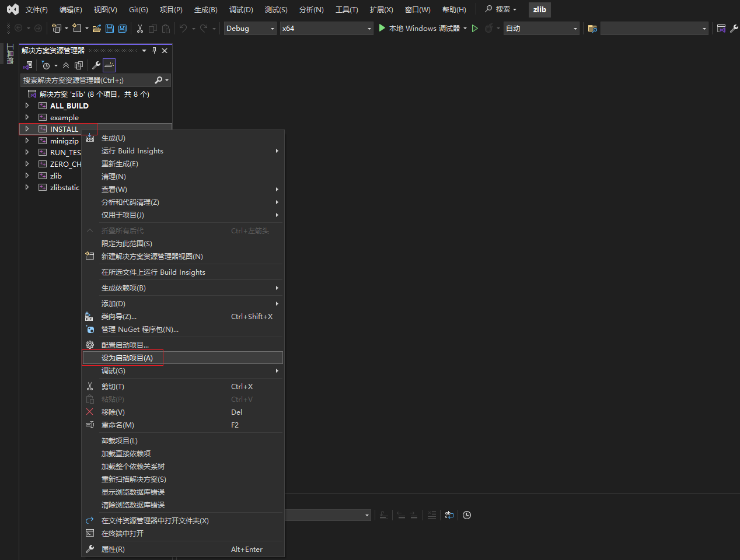
Task: Open the Debug configuration dropdown
Action: (250, 29)
